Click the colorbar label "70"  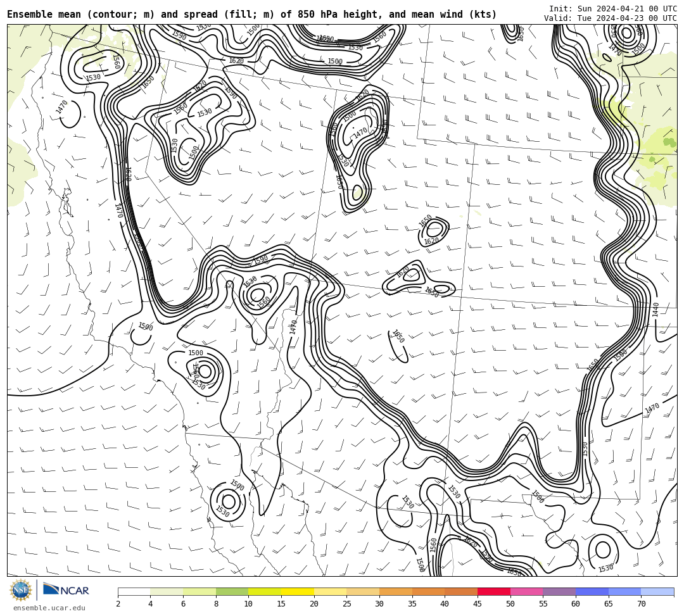[641, 604]
